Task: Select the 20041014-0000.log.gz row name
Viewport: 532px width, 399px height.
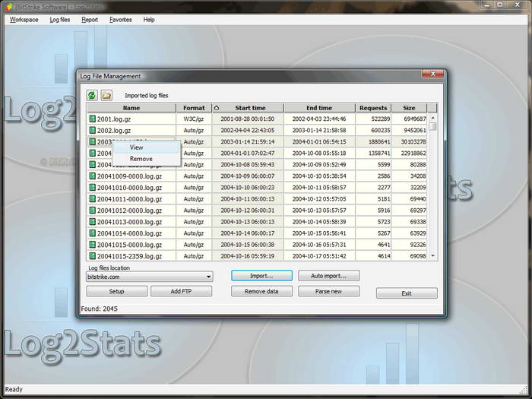Action: click(130, 233)
